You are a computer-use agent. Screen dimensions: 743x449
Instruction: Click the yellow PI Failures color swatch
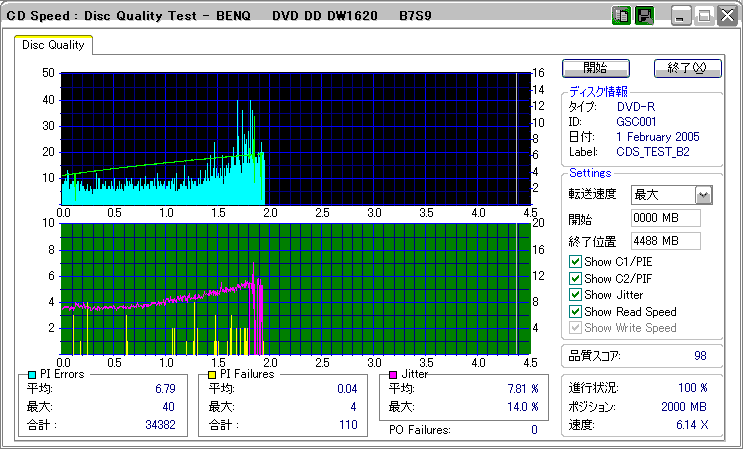(x=212, y=375)
